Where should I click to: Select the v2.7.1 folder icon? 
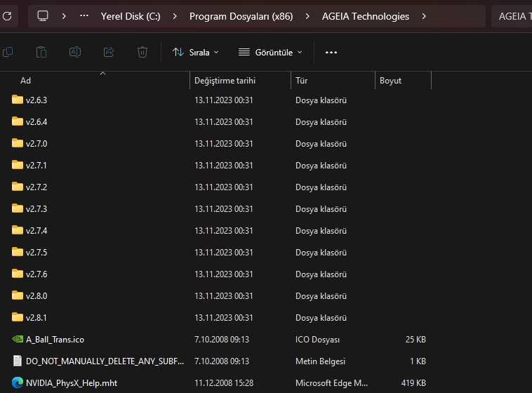[x=18, y=165]
